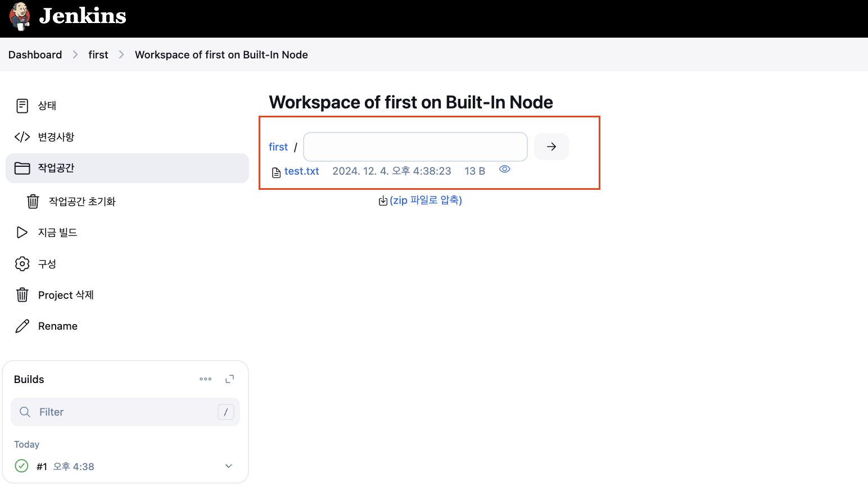
Task: Go to Jenkins home via title text
Action: [83, 16]
